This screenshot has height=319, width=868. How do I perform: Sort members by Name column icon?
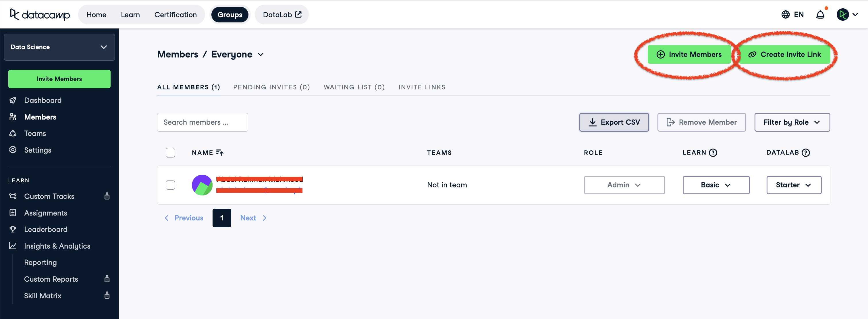220,153
